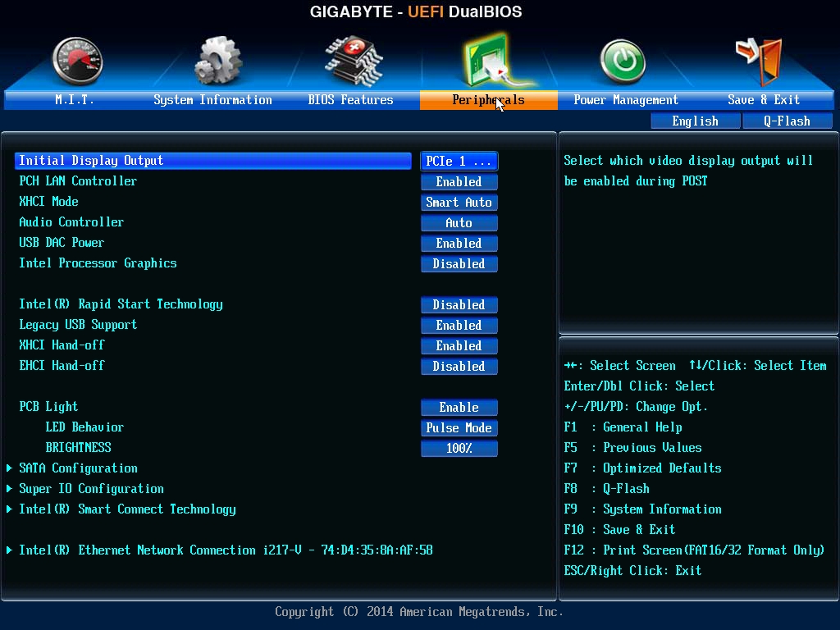Toggle PCB Light Enable value
840x630 pixels.
pos(459,407)
